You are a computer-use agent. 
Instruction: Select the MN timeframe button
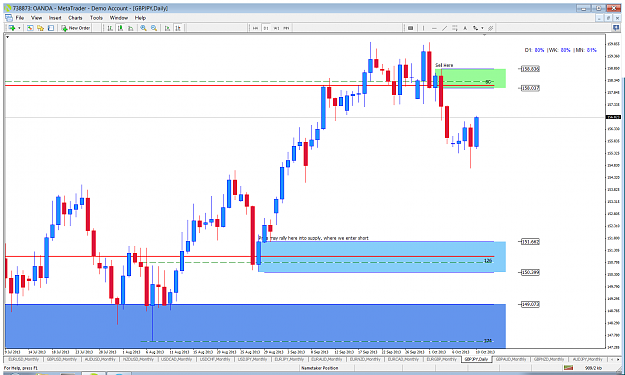(286, 28)
